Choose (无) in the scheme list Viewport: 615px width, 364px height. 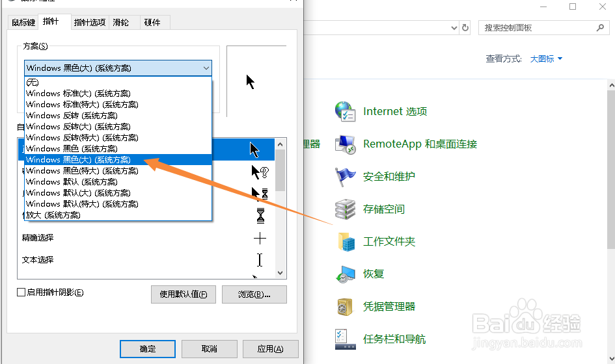click(x=118, y=83)
